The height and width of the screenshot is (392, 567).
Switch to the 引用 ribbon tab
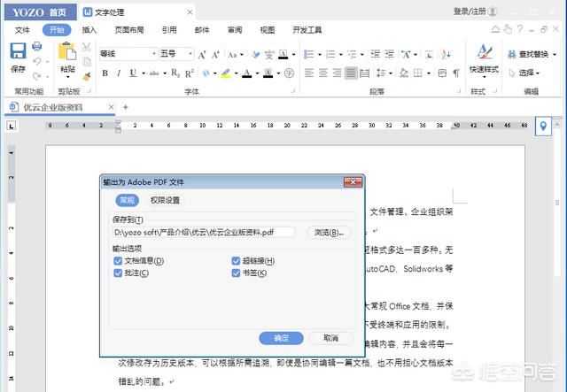point(169,30)
